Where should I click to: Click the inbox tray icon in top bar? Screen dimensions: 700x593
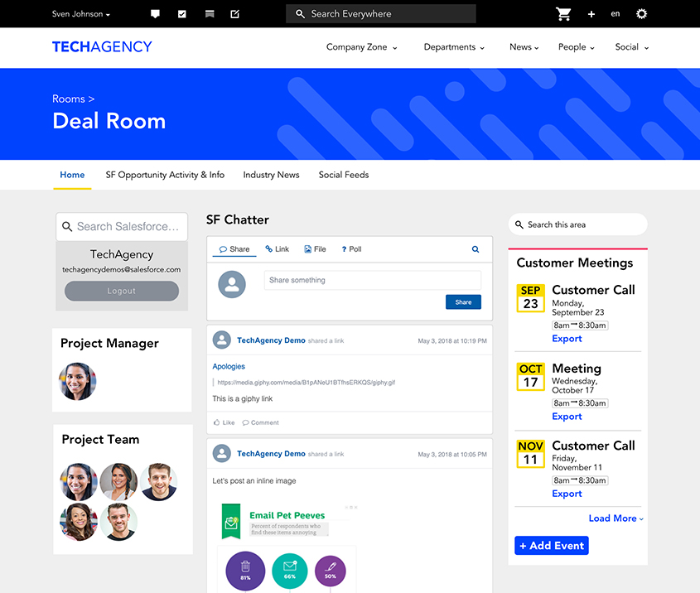210,14
